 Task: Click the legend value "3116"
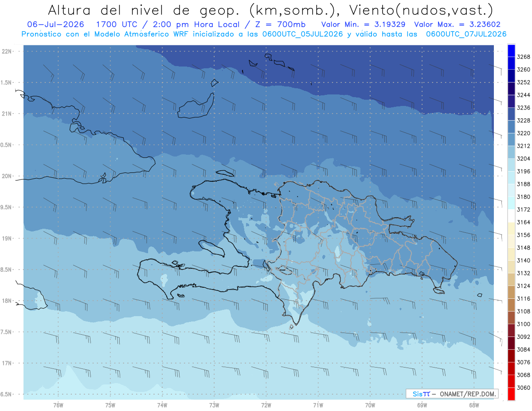click(x=524, y=298)
